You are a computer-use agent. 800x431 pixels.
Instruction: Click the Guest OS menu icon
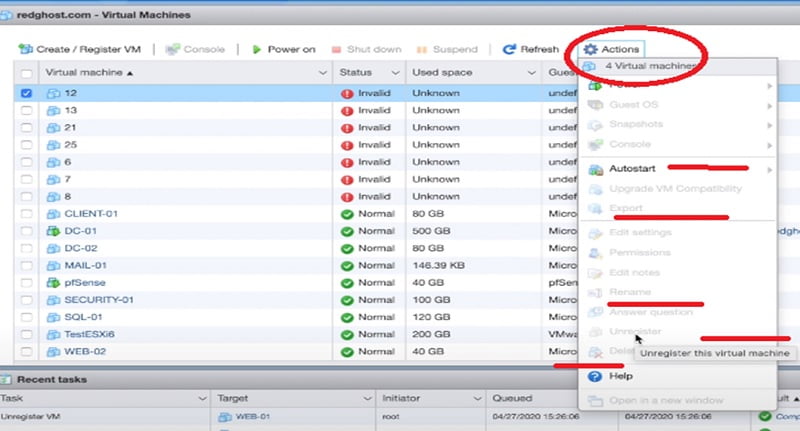pyautogui.click(x=595, y=105)
